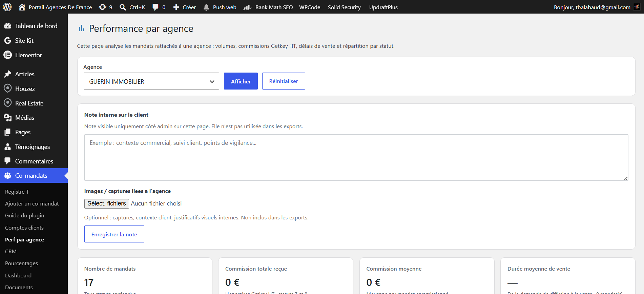The height and width of the screenshot is (294, 644).
Task: Open Bonjour tbalabaud@gmail.com account link
Action: click(592, 7)
